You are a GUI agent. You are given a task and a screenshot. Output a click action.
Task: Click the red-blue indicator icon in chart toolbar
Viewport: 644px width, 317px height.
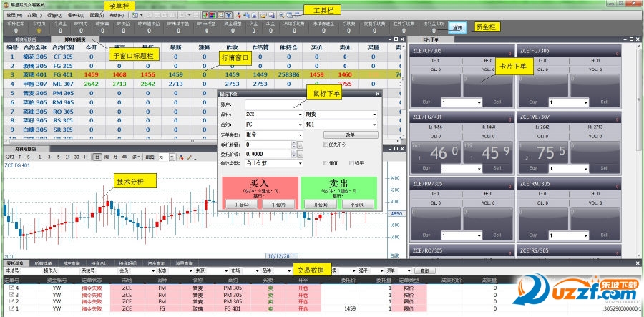tap(182, 157)
